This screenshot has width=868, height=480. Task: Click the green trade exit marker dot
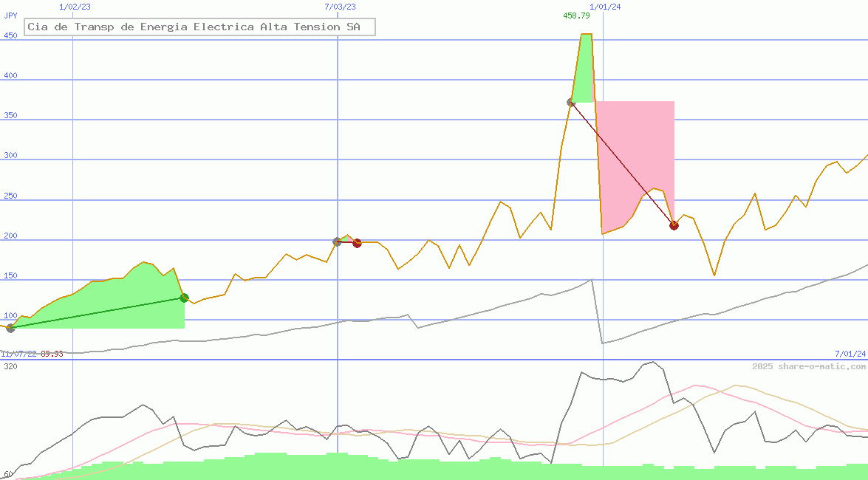tap(184, 298)
